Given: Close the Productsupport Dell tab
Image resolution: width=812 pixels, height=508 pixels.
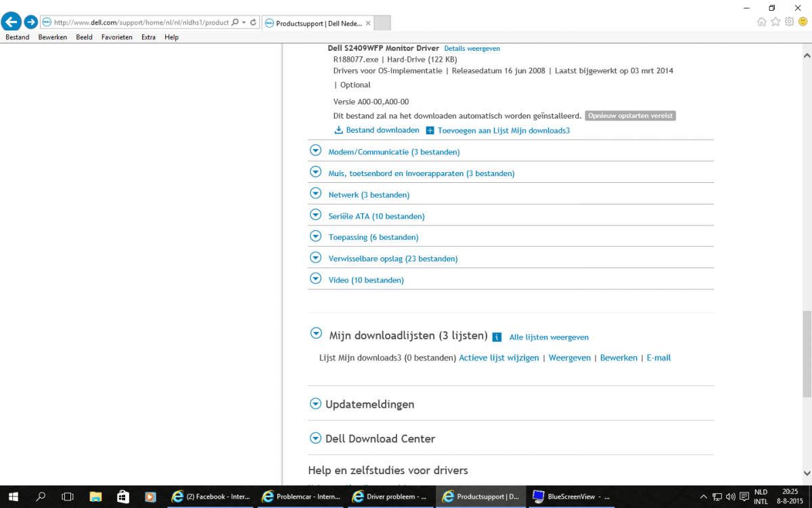Looking at the screenshot, I should point(368,23).
